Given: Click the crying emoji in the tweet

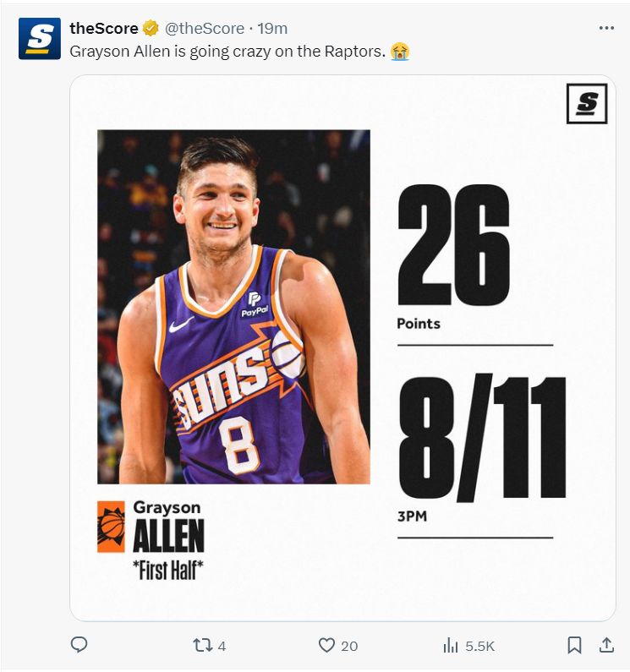Looking at the screenshot, I should pos(400,52).
